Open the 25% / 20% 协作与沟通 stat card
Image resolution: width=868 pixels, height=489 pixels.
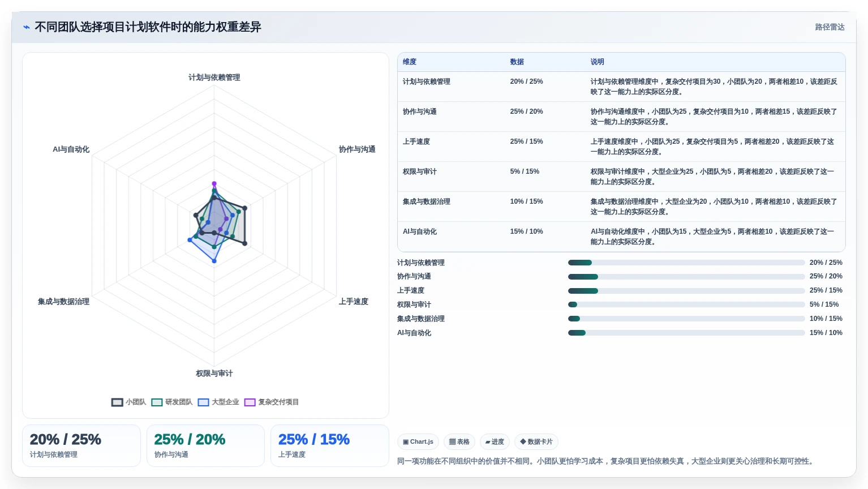pyautogui.click(x=205, y=446)
